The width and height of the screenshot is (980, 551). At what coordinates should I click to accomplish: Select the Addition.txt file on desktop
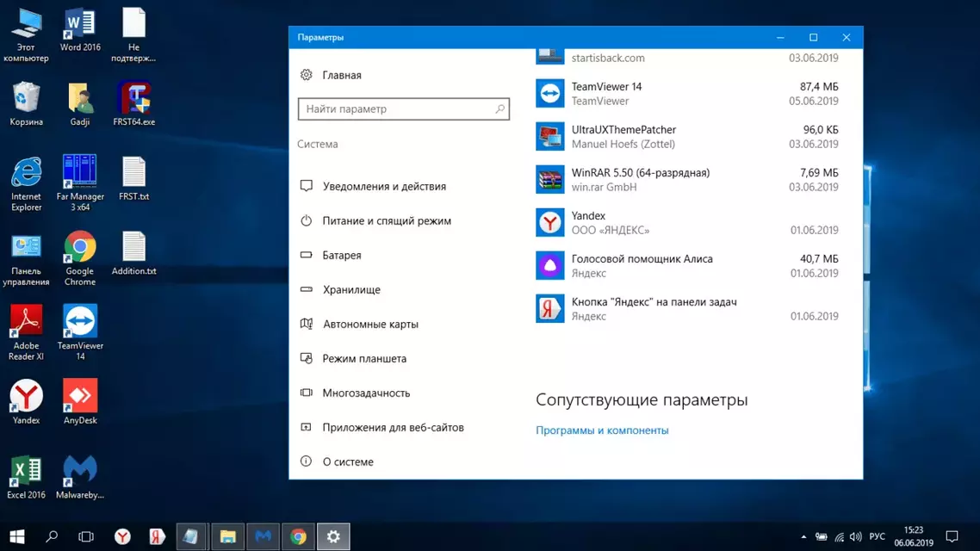(x=133, y=254)
